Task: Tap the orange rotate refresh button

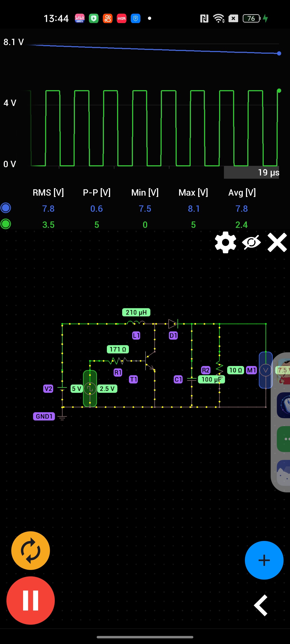Action: [x=31, y=551]
